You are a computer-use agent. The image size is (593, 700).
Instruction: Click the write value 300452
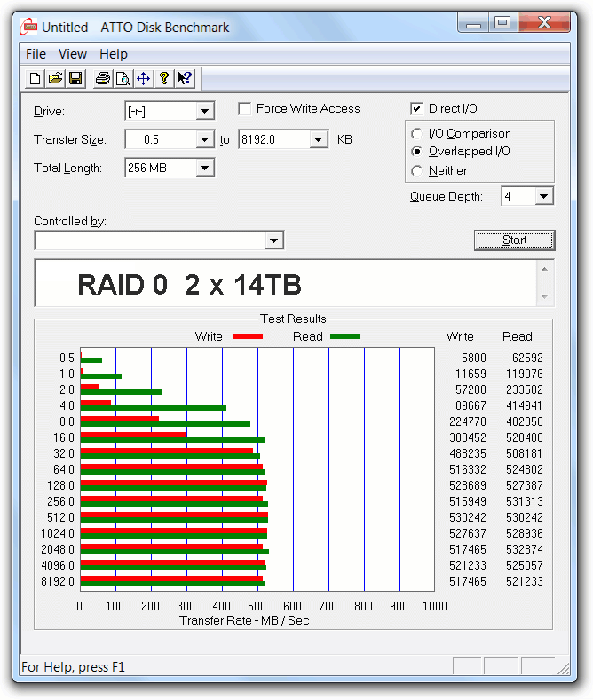click(x=468, y=438)
